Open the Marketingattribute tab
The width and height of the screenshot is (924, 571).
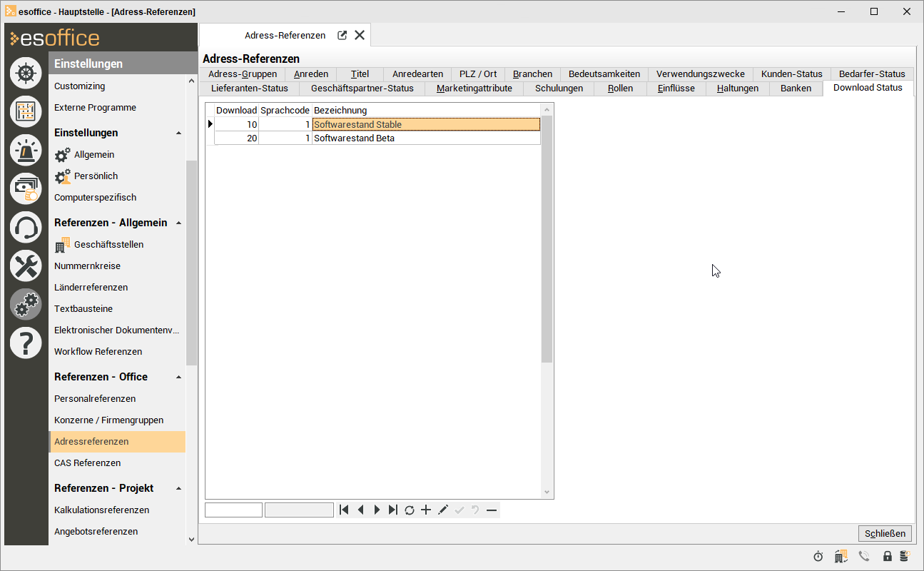coord(474,89)
